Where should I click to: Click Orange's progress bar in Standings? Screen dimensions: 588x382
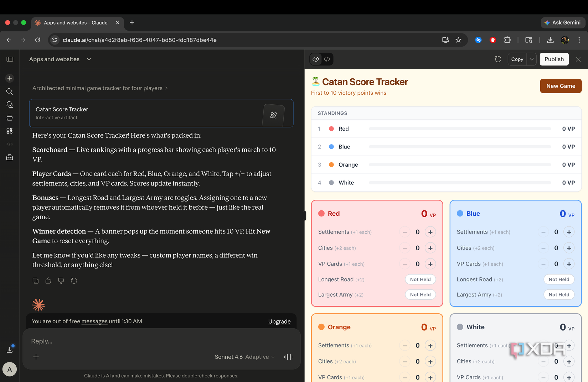coord(460,164)
